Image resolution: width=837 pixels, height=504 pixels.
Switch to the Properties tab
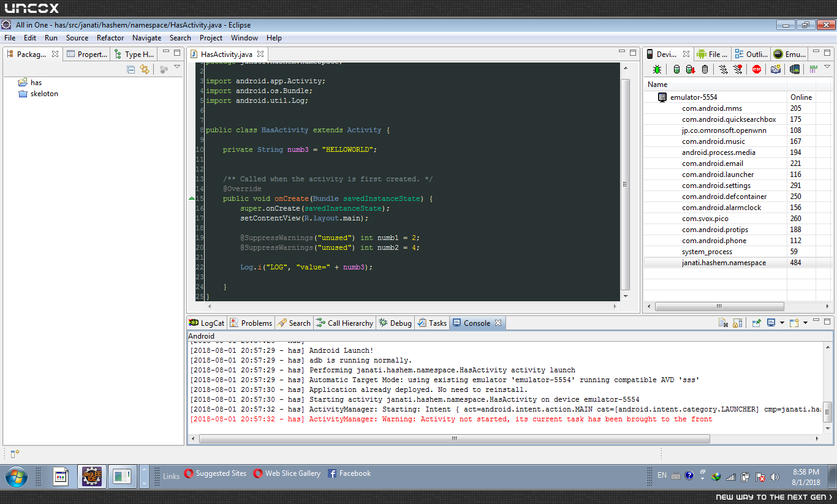coord(87,54)
